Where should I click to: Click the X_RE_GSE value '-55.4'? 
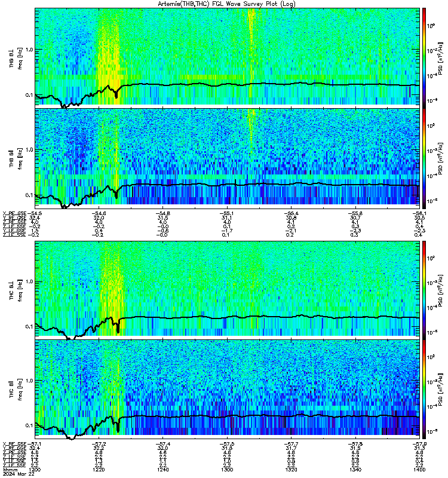(291, 214)
